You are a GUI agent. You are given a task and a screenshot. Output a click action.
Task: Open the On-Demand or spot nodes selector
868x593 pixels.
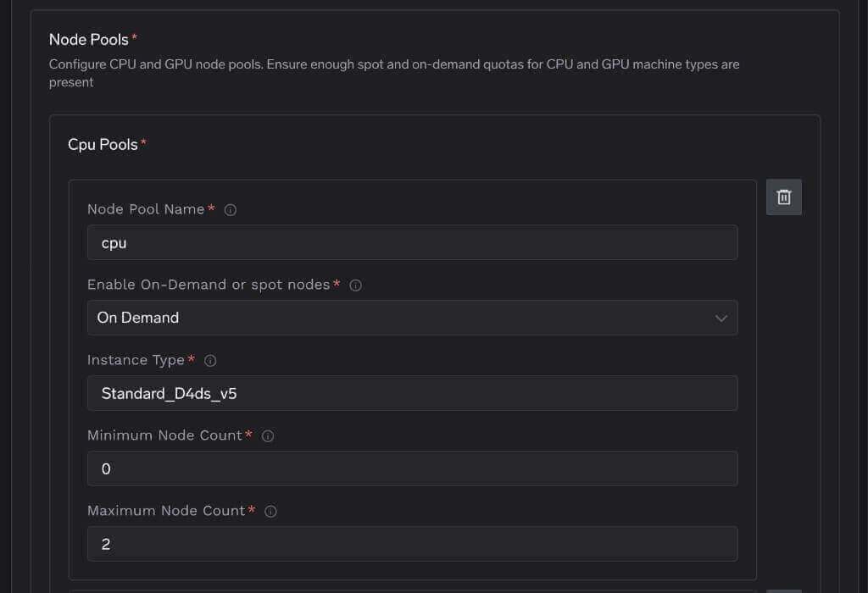413,318
